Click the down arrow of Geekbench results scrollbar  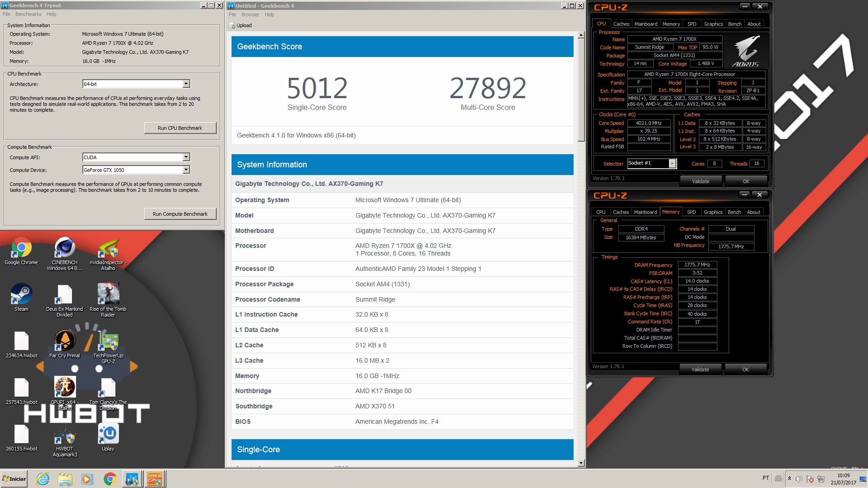(x=581, y=463)
